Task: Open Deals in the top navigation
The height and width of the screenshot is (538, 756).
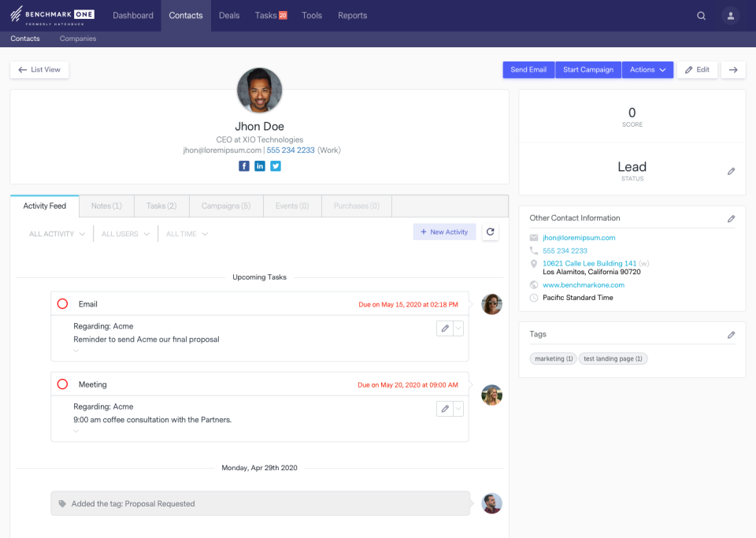Action: tap(229, 16)
